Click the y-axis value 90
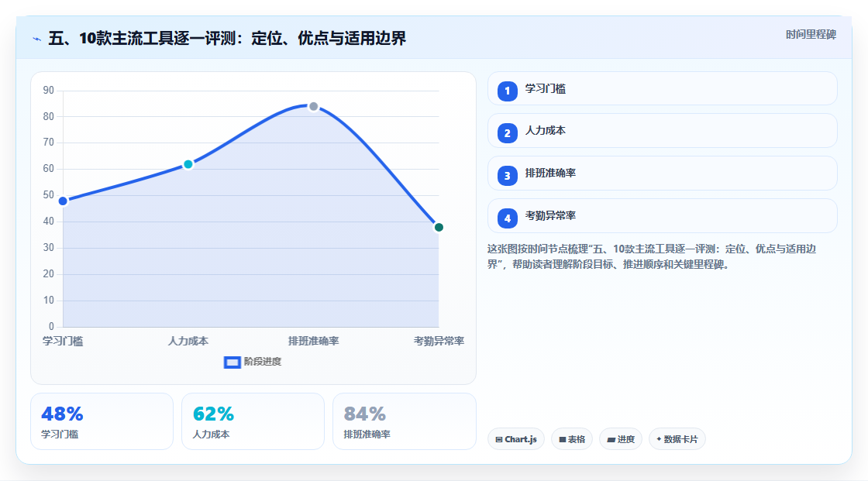Screen dimensions: 868x481 point(49,90)
